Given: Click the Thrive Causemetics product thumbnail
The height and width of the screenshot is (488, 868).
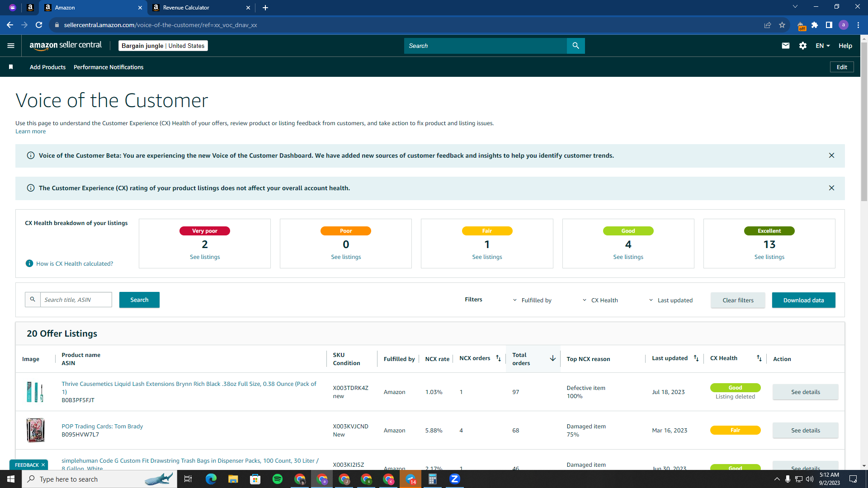Looking at the screenshot, I should [x=35, y=392].
